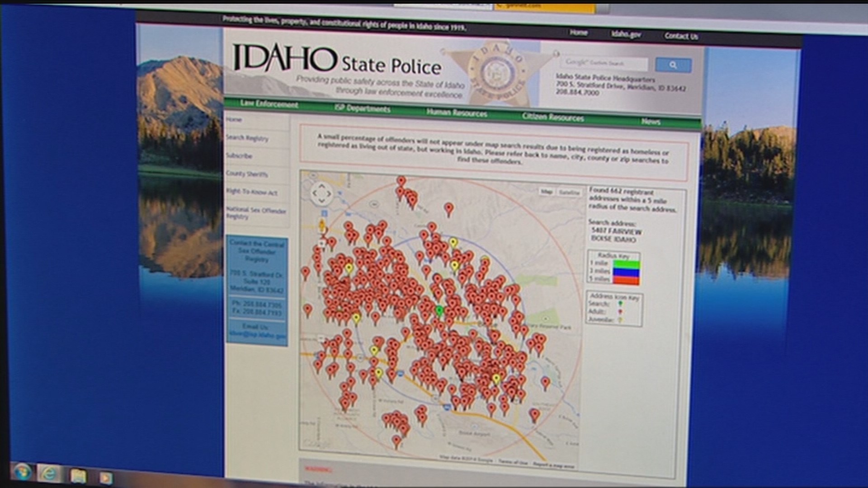Open the Contact Us link

tap(681, 36)
